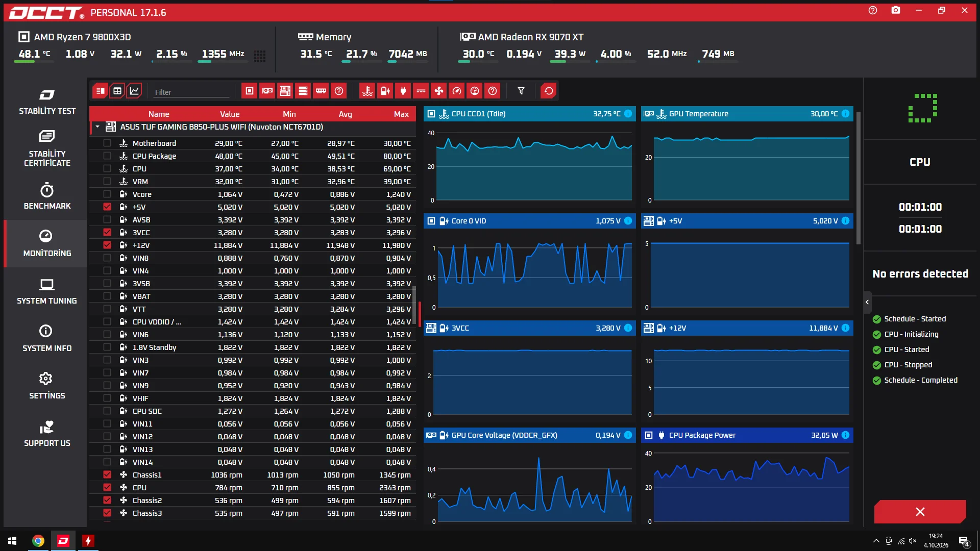Toggle the temperature sensor filter icon
The width and height of the screenshot is (980, 551).
pyautogui.click(x=367, y=91)
